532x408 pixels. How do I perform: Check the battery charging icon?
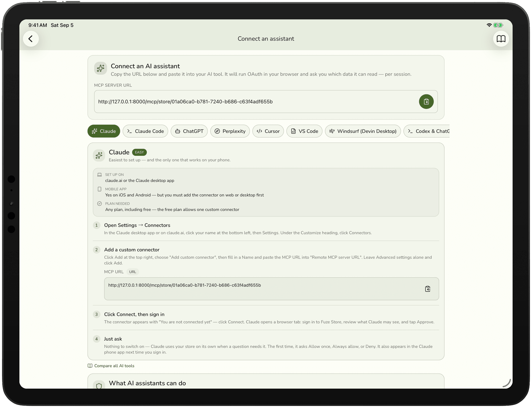click(x=498, y=25)
